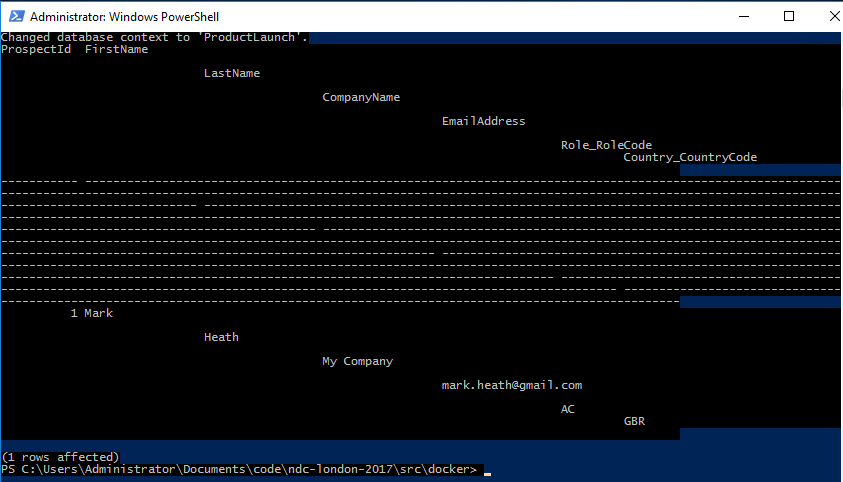The height and width of the screenshot is (482, 843).
Task: Click the FirstName column header
Action: point(116,49)
